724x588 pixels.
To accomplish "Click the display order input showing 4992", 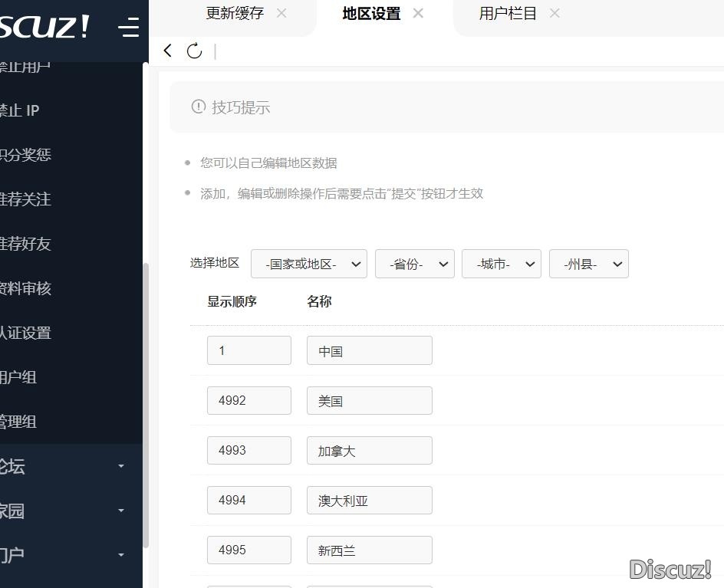I will click(x=248, y=400).
